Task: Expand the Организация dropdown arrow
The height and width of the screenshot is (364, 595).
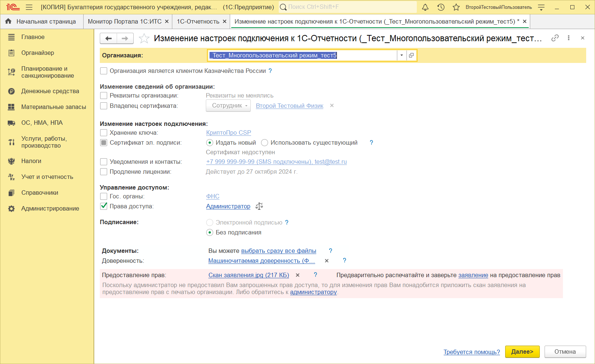Action: pos(402,55)
